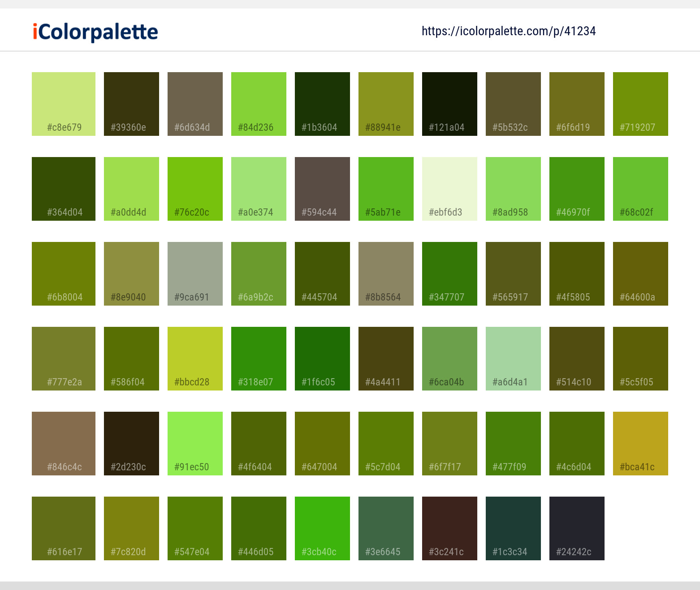Choose the #514c10 swatch

[x=577, y=359]
